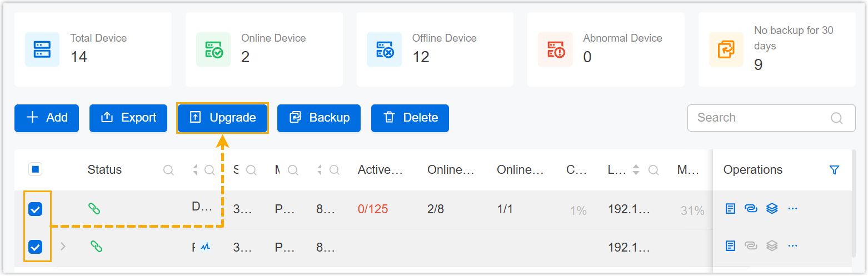Click the first row's blue link icon
868x276 pixels.
pos(751,209)
